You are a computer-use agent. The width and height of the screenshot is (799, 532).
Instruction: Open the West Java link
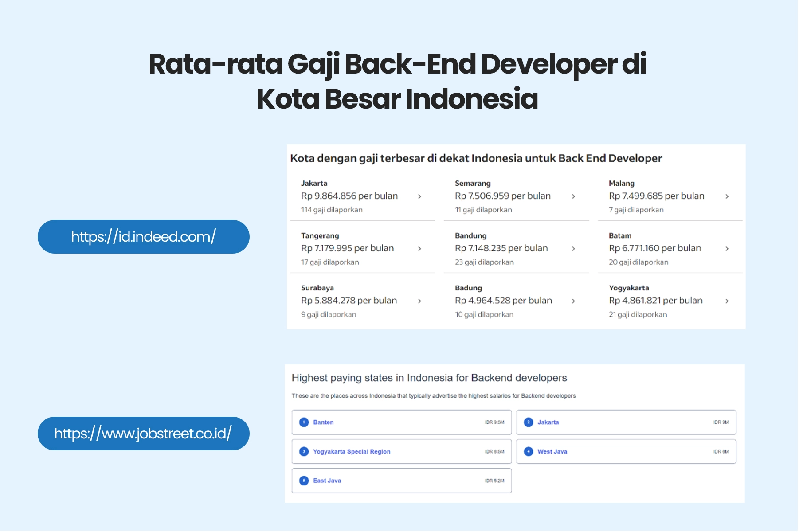coord(552,451)
